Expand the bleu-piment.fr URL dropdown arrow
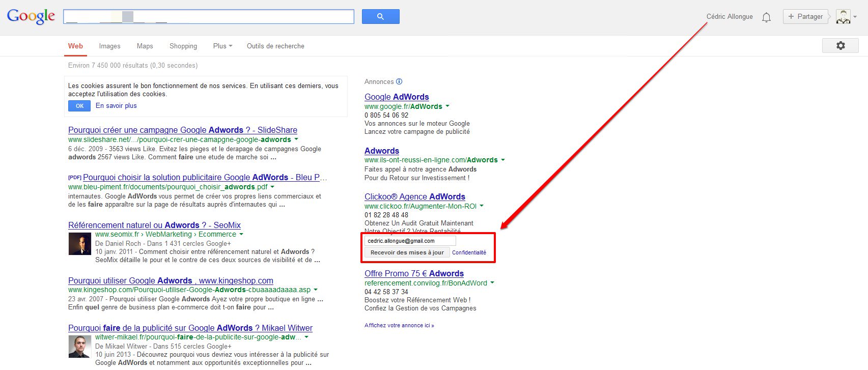This screenshot has height=370, width=868. (272, 187)
